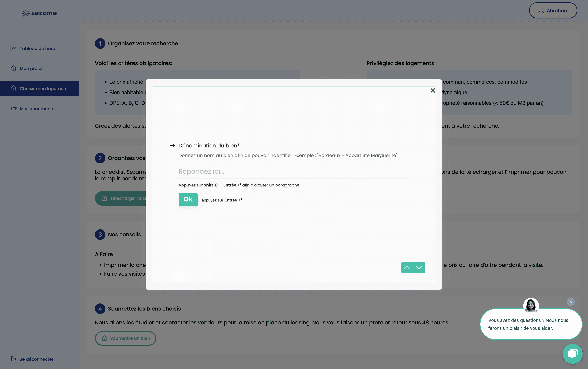Click the house icon beside Mon projet
Screen dimensions: 588x369
point(14,68)
